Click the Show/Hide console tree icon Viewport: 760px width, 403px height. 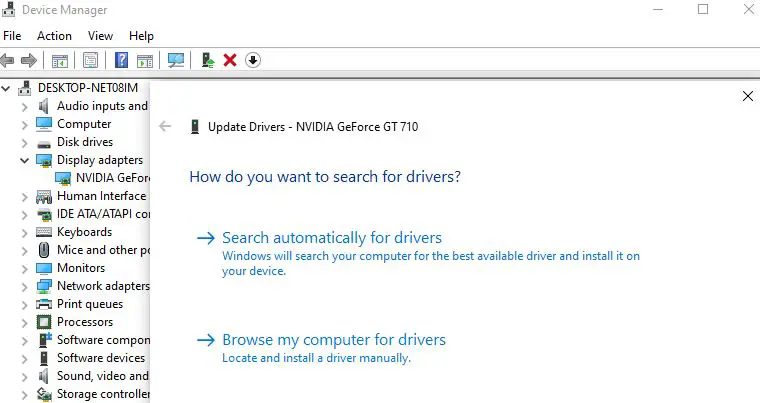(x=60, y=61)
